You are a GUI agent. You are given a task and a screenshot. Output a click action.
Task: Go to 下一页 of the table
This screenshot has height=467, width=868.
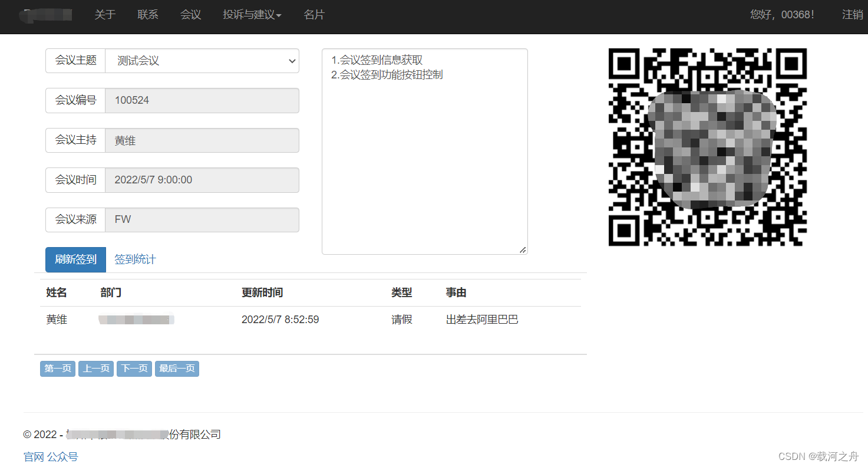coord(134,369)
